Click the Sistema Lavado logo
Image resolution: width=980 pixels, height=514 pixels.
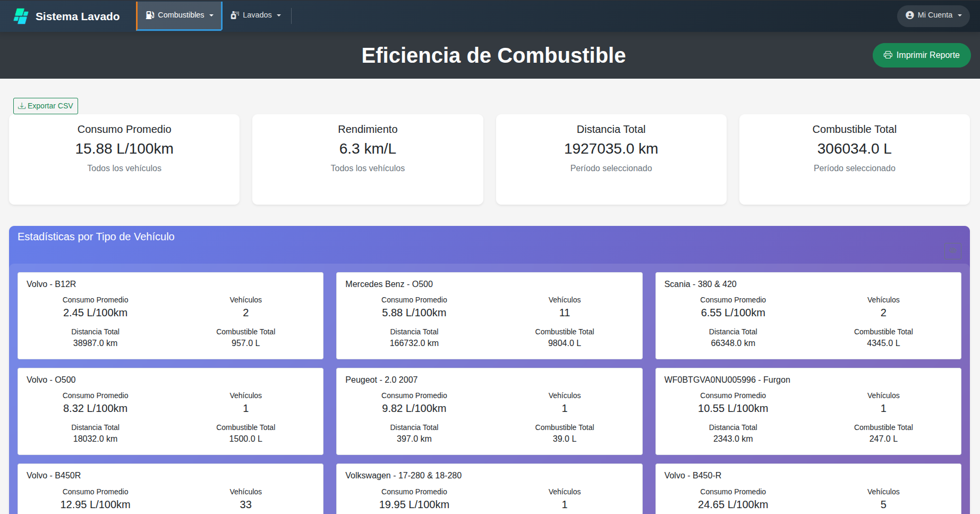point(65,16)
